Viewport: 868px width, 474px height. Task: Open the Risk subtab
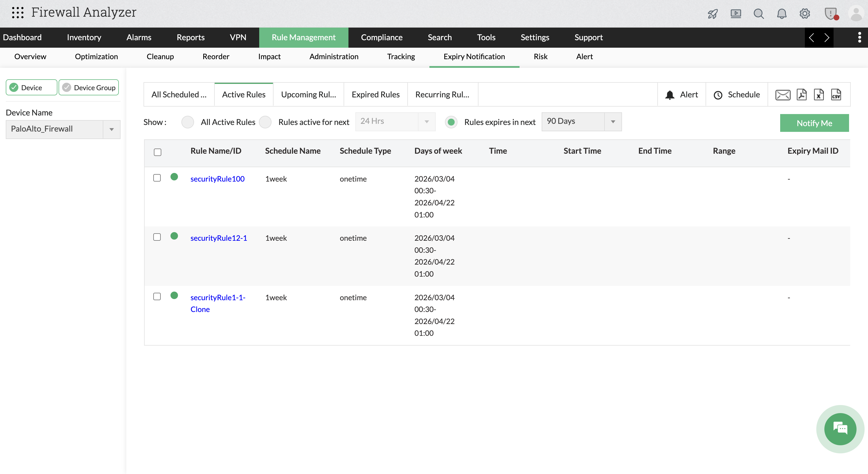point(540,57)
